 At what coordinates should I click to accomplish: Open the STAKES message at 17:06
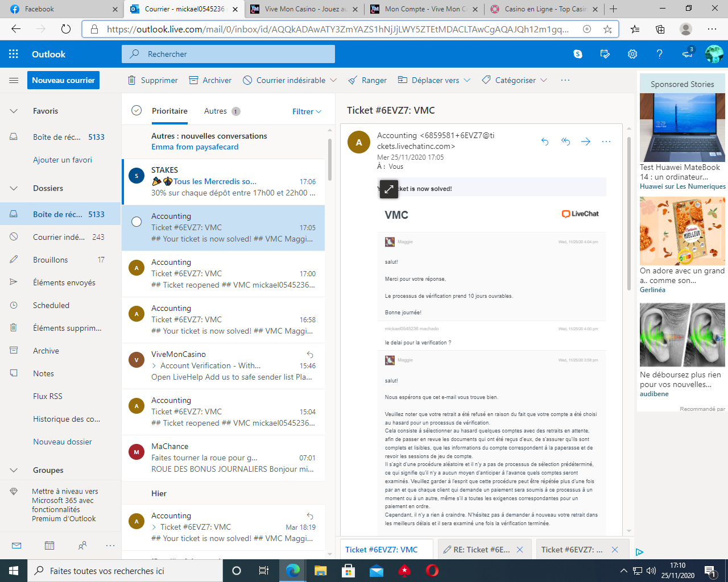tap(224, 182)
